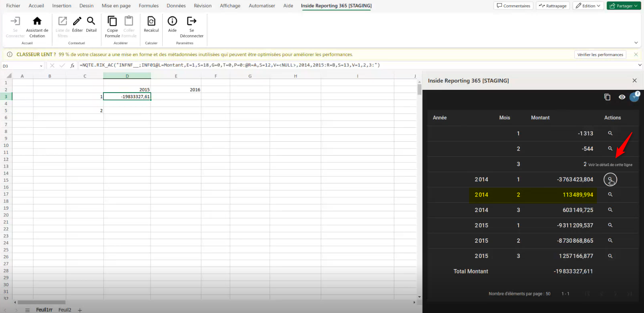644x313 pixels.
Task: Dismiss the CLASSEUR LENT notification bar
Action: click(636, 54)
